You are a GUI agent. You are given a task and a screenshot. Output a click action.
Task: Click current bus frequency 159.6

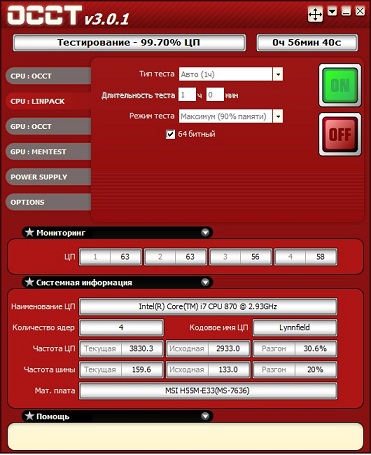(141, 370)
